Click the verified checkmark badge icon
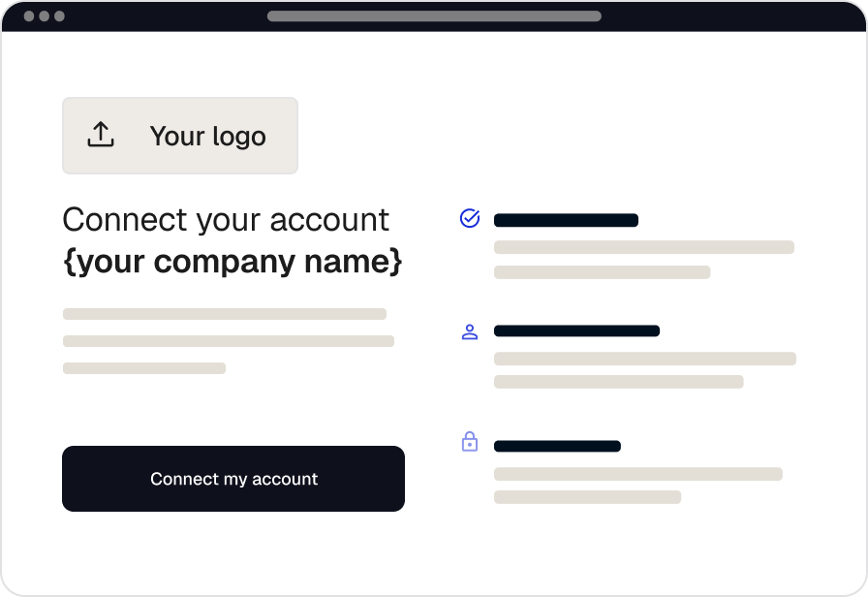The width and height of the screenshot is (868, 597). click(470, 219)
